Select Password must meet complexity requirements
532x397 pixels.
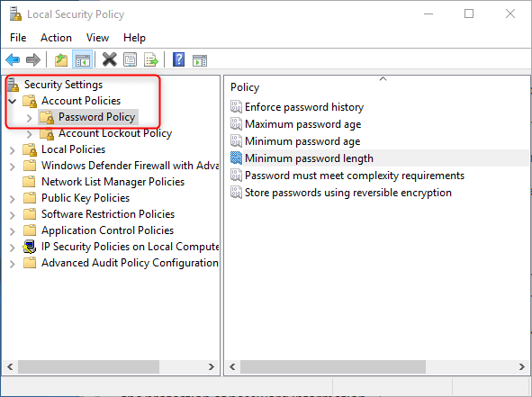354,176
